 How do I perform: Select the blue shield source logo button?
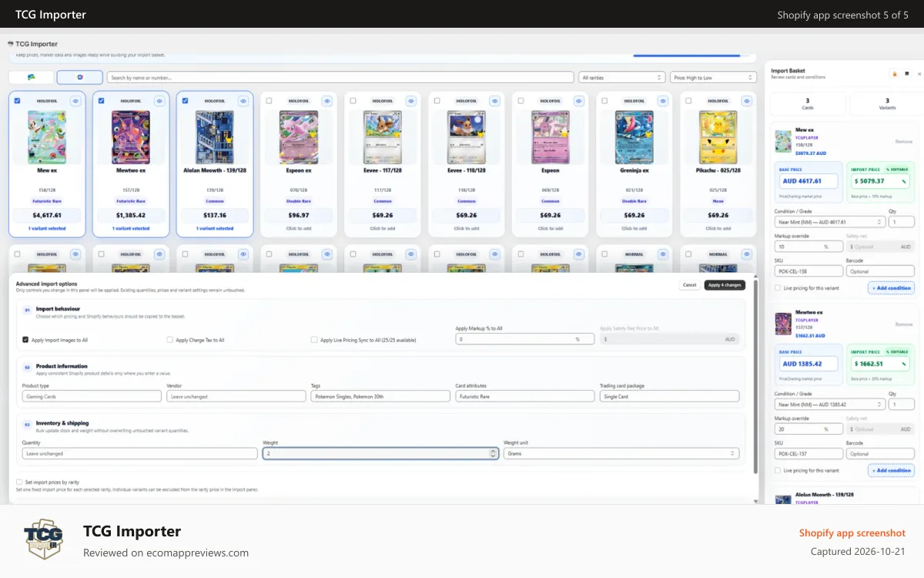tap(80, 77)
